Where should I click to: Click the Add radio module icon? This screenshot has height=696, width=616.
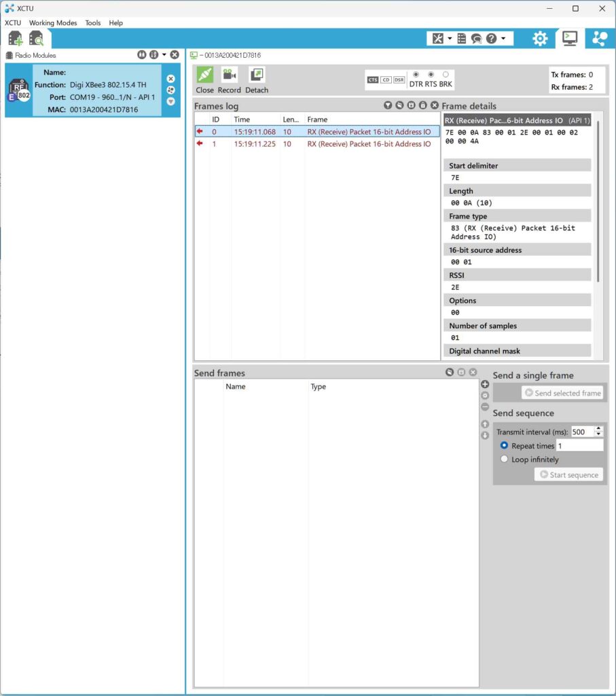(15, 39)
